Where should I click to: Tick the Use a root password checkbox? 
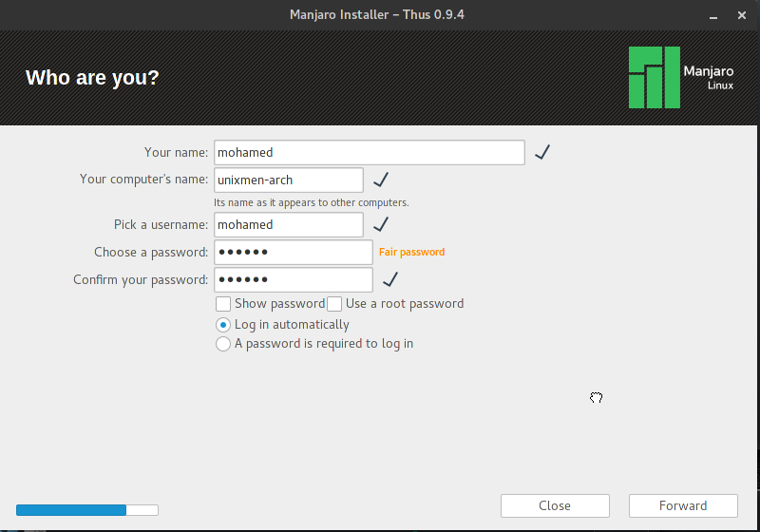coord(334,304)
